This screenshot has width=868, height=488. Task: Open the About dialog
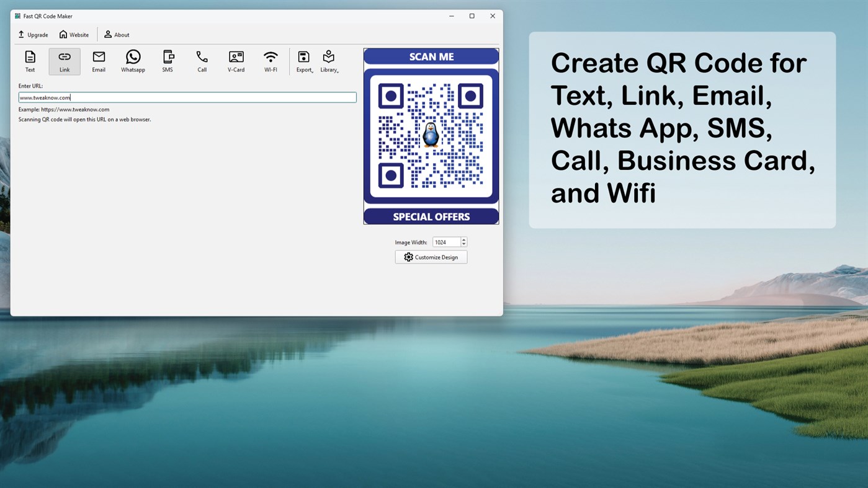tap(116, 35)
